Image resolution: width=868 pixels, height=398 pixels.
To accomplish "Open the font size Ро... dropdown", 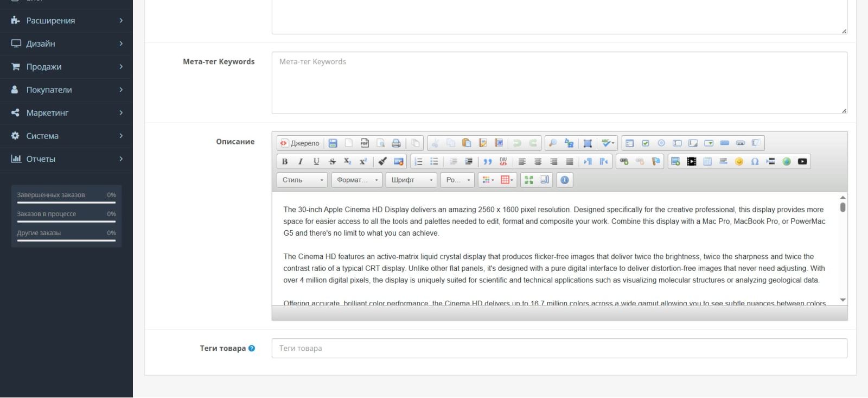I will pyautogui.click(x=458, y=180).
